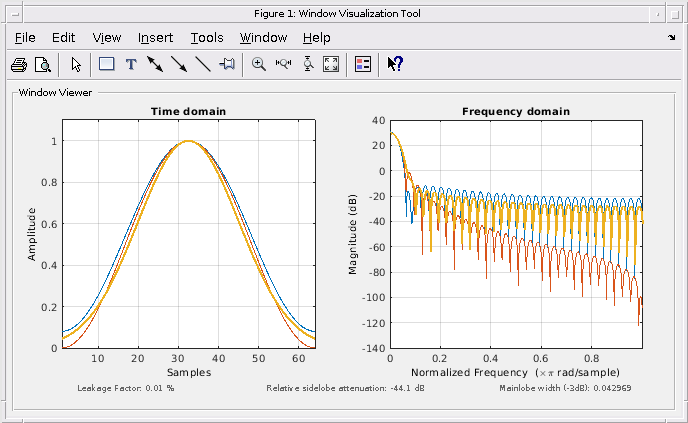
Task: Choose the Insert Rectangle annotation tool
Action: [107, 64]
